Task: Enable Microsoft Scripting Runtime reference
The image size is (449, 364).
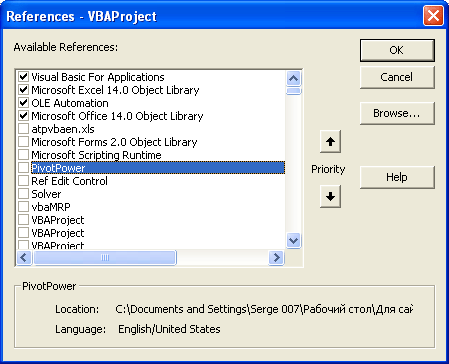Action: [x=23, y=155]
